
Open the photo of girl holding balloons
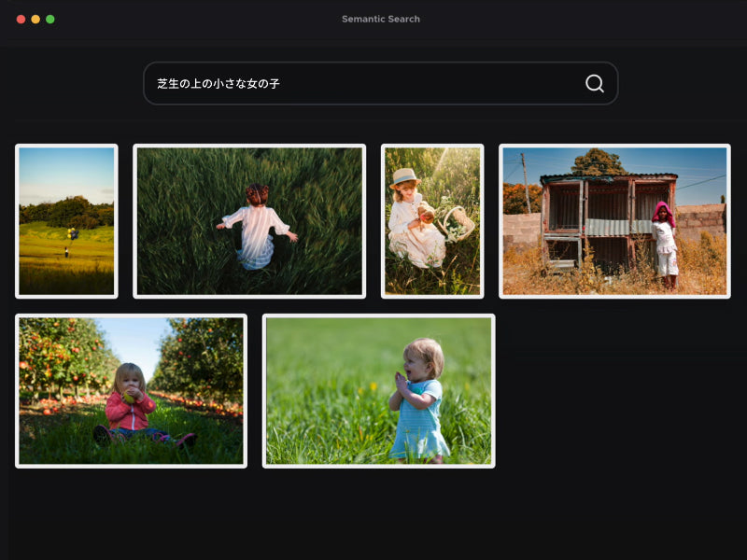[66, 220]
